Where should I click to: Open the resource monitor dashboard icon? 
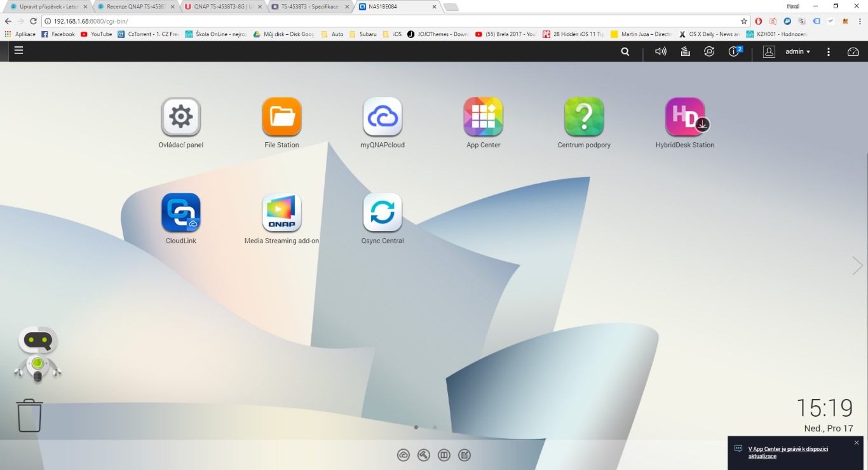click(853, 51)
